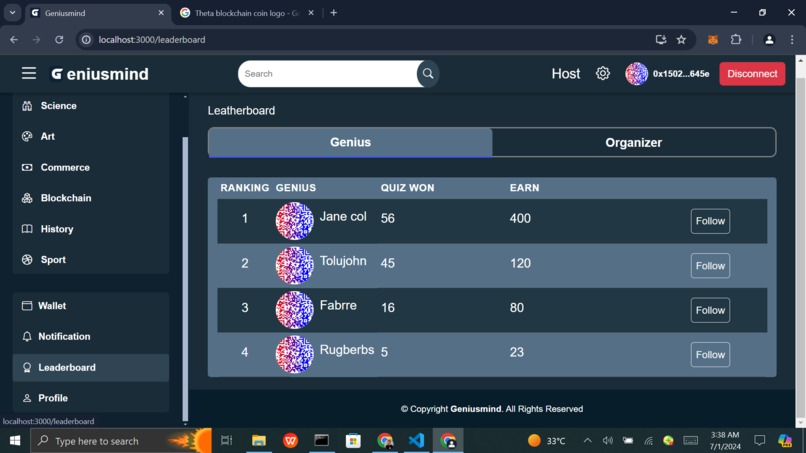Viewport: 806px width, 453px height.
Task: Open the taskbar volume control
Action: tap(608, 441)
